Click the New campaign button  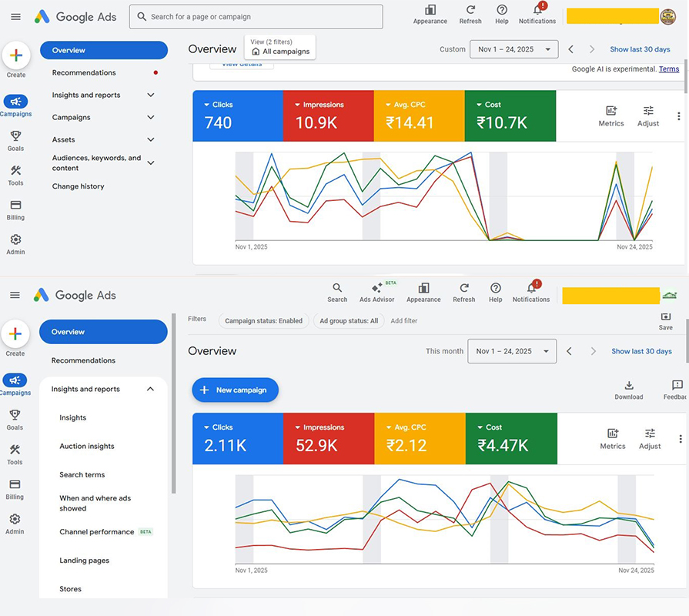pyautogui.click(x=235, y=390)
